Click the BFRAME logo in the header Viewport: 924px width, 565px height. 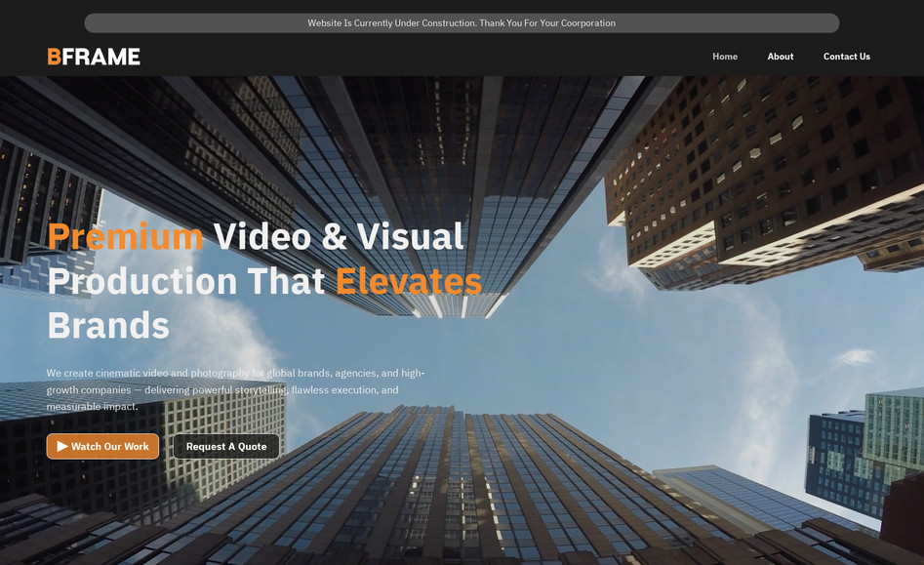pos(93,57)
